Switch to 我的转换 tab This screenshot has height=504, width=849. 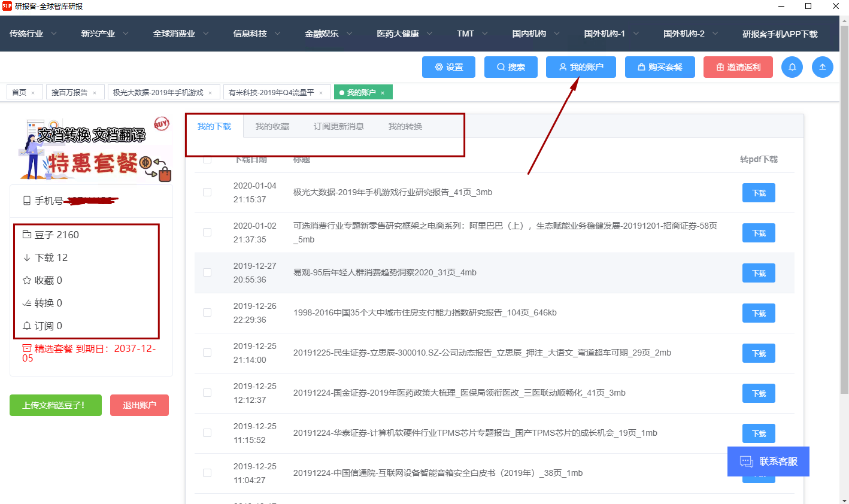point(405,126)
